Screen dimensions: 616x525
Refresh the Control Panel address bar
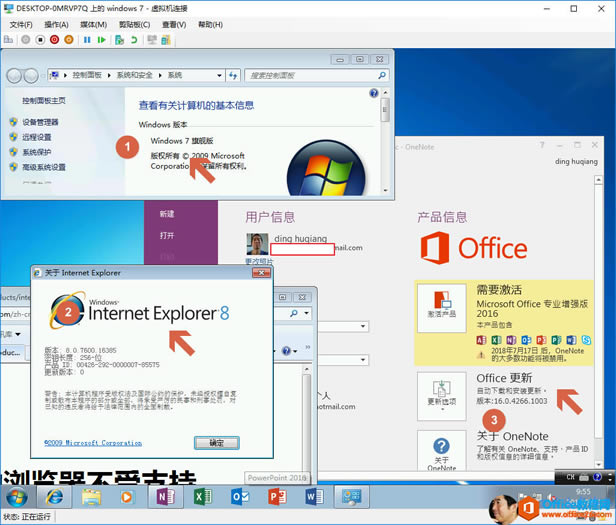233,75
